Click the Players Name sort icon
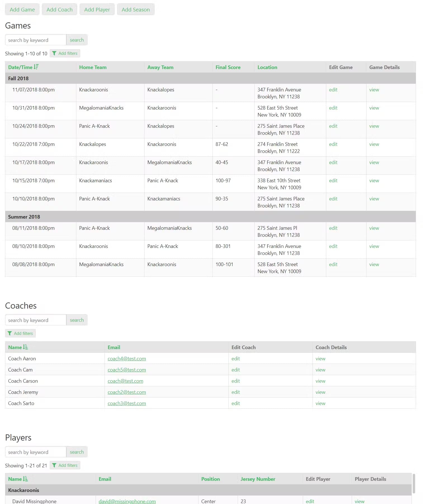The width and height of the screenshot is (423, 504). click(25, 479)
